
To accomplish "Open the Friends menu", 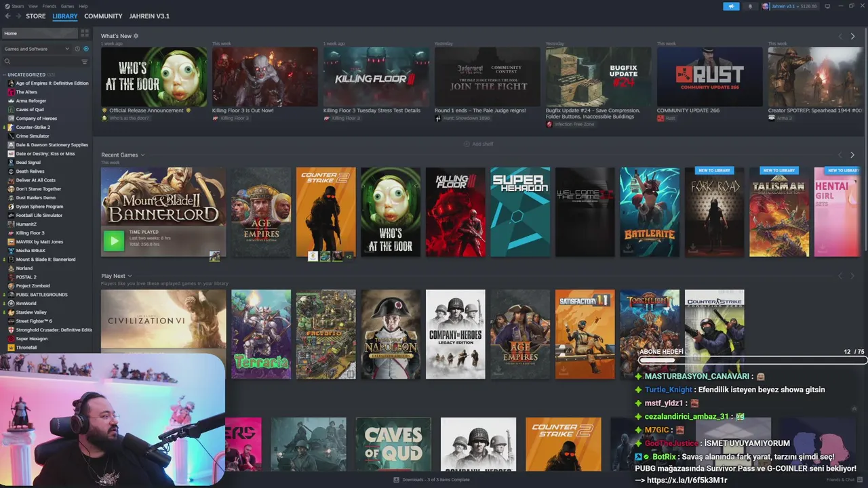I will (x=50, y=6).
